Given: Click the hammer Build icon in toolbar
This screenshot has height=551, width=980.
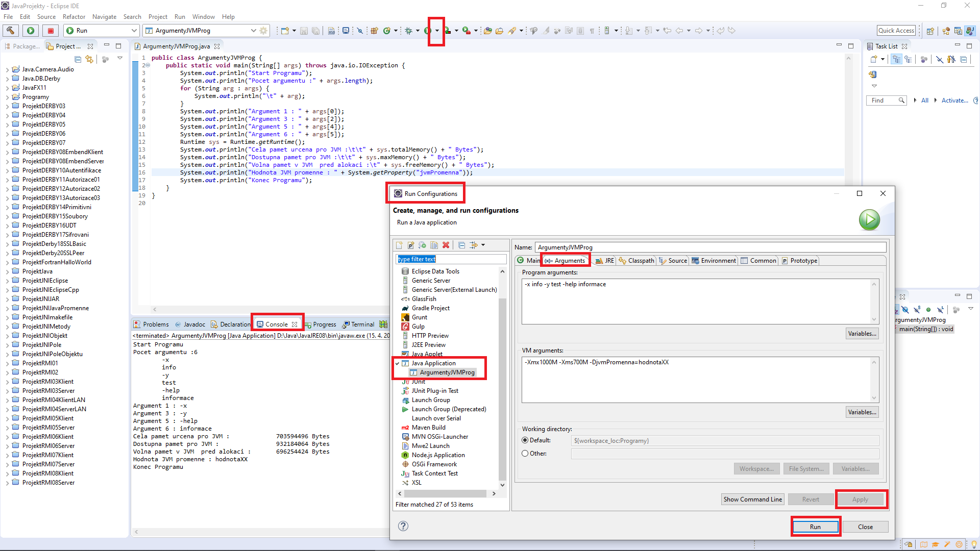Looking at the screenshot, I should 11,31.
